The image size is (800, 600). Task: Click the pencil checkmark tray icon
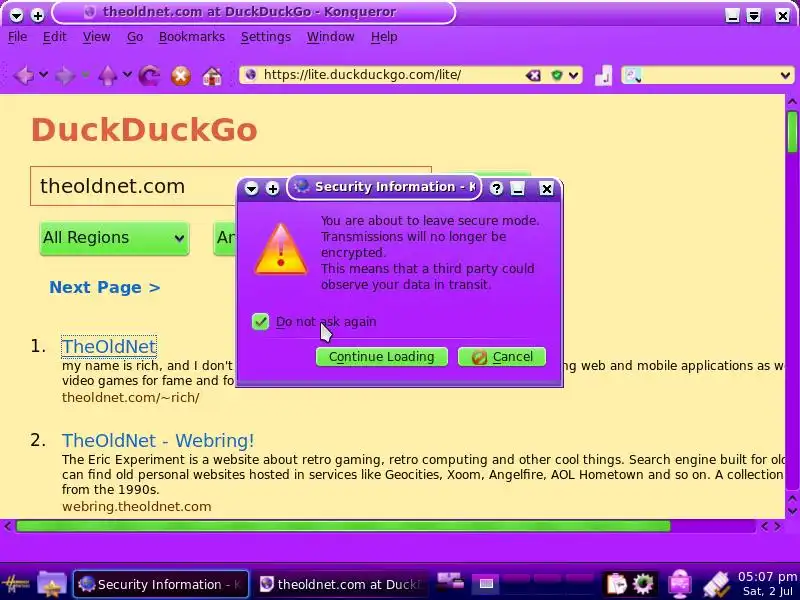(x=717, y=584)
